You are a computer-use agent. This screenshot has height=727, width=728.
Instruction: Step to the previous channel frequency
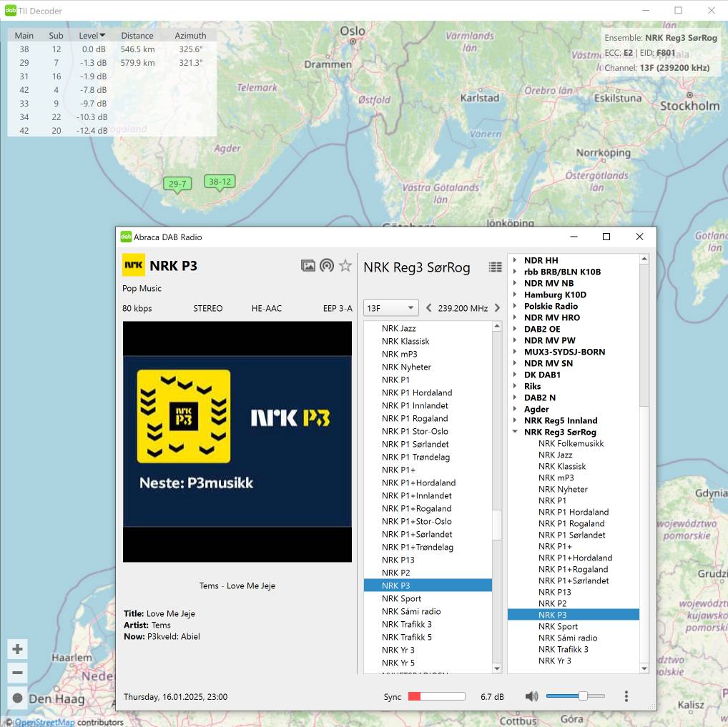pos(429,308)
